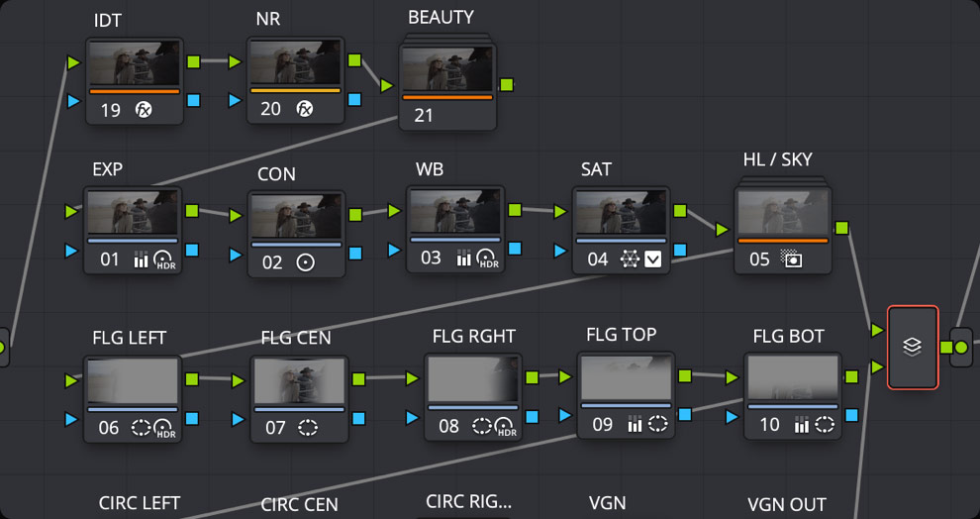This screenshot has height=519, width=980.
Task: Click the window mask icon on FLG CEN node 07
Action: (308, 428)
